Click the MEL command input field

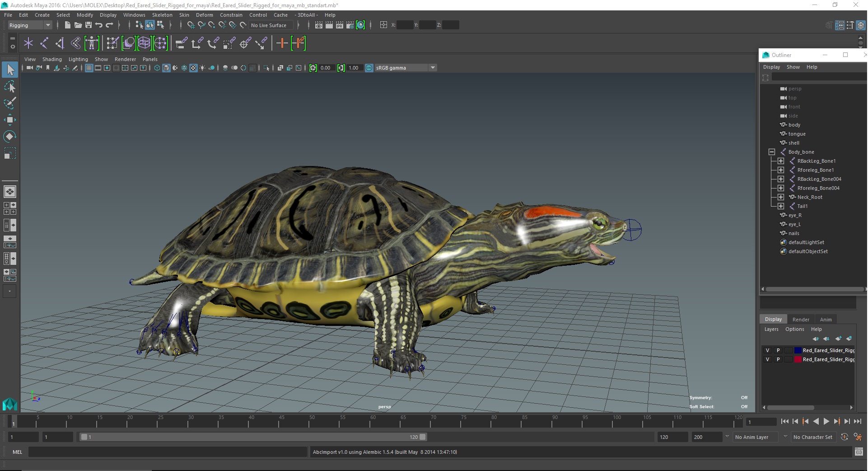(x=167, y=452)
